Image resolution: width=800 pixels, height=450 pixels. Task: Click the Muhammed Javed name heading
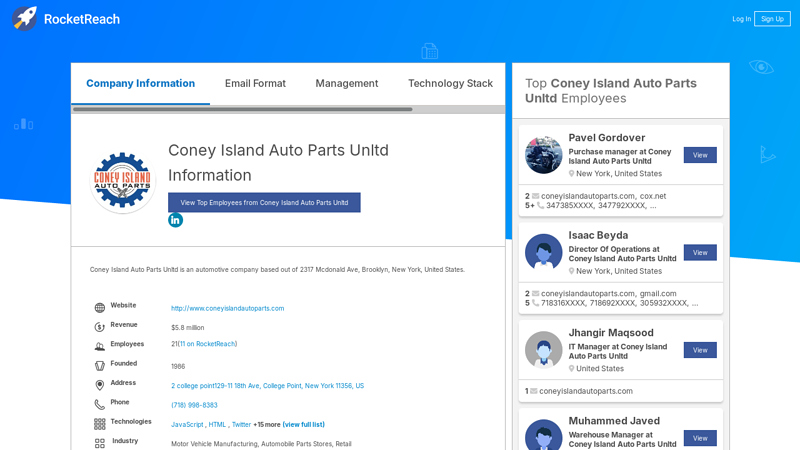tap(614, 421)
